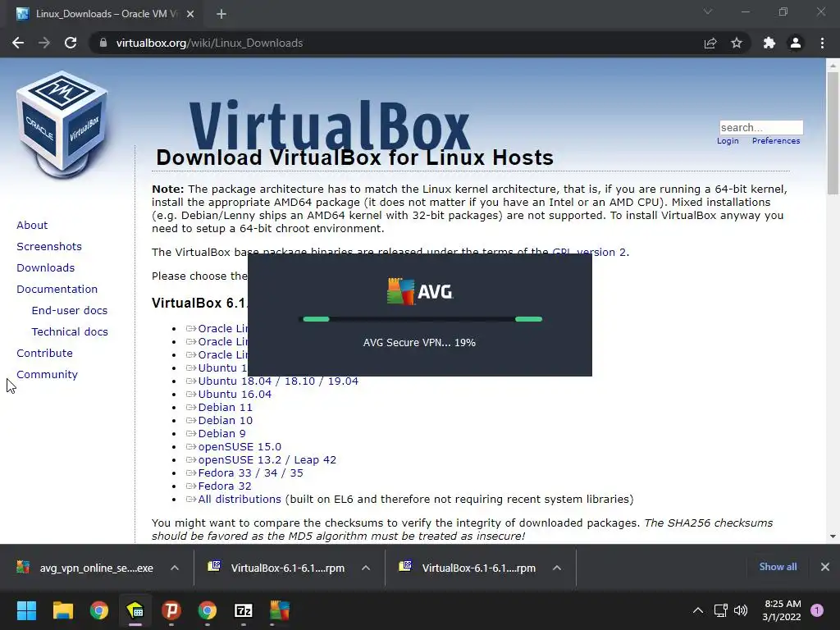840x630 pixels.
Task: Click the browser forward arrow
Action: coord(44,43)
